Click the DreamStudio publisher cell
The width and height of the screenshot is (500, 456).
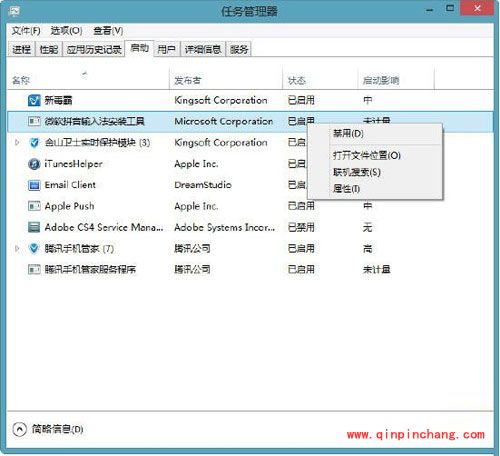pyautogui.click(x=203, y=185)
